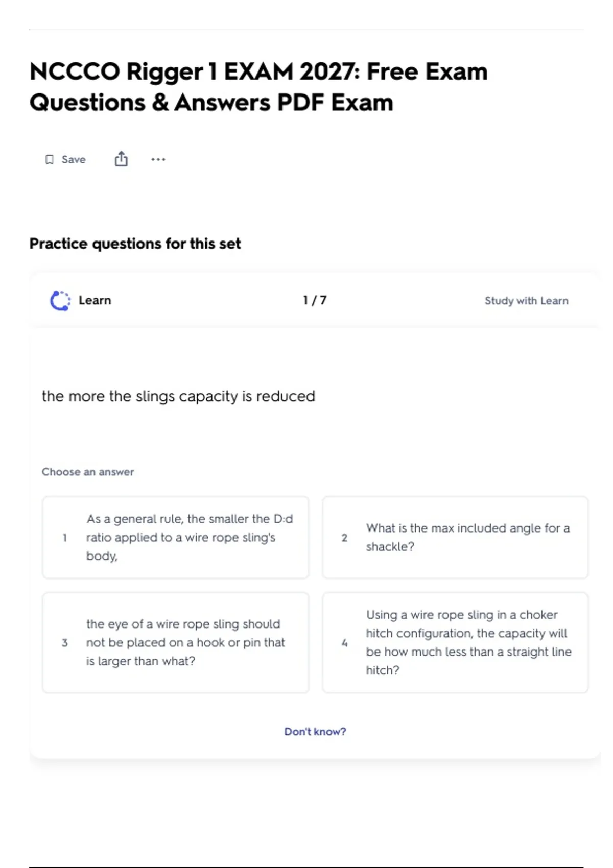Click the number 4 answer badge
This screenshot has height=868, width=613.
coord(344,643)
